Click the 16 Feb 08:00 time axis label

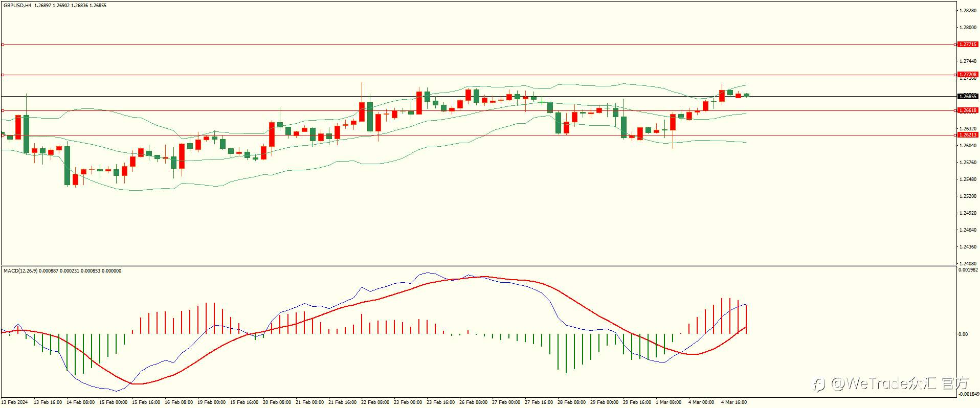179,402
